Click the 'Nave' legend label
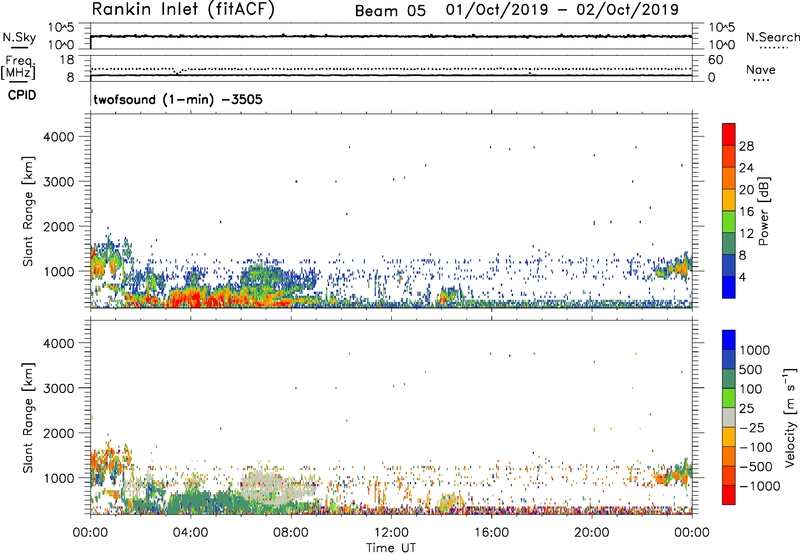This screenshot has width=800, height=554. (x=761, y=70)
